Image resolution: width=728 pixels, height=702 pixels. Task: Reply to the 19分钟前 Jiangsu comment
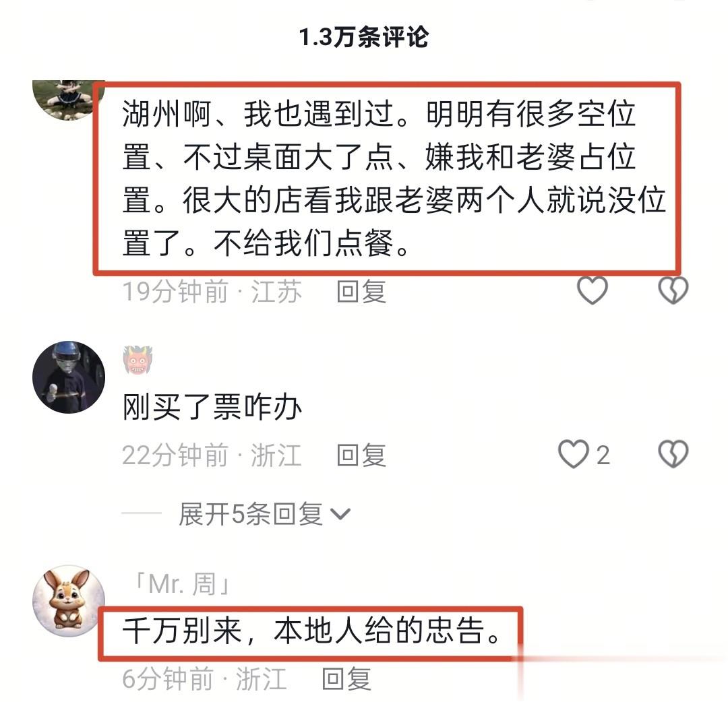click(x=361, y=292)
